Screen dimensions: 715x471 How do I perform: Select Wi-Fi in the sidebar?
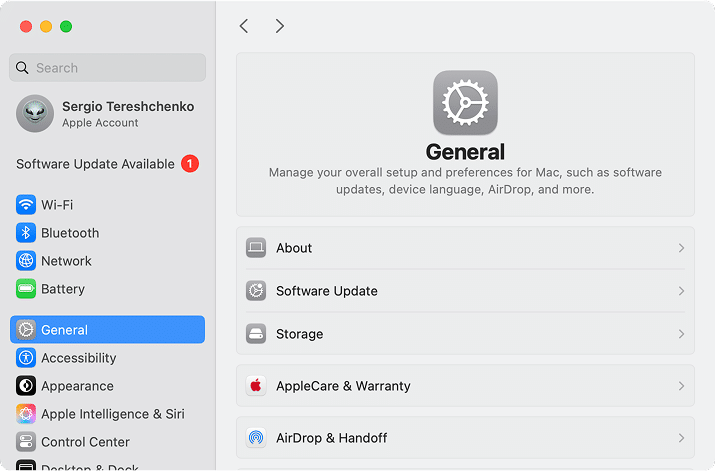(108, 205)
